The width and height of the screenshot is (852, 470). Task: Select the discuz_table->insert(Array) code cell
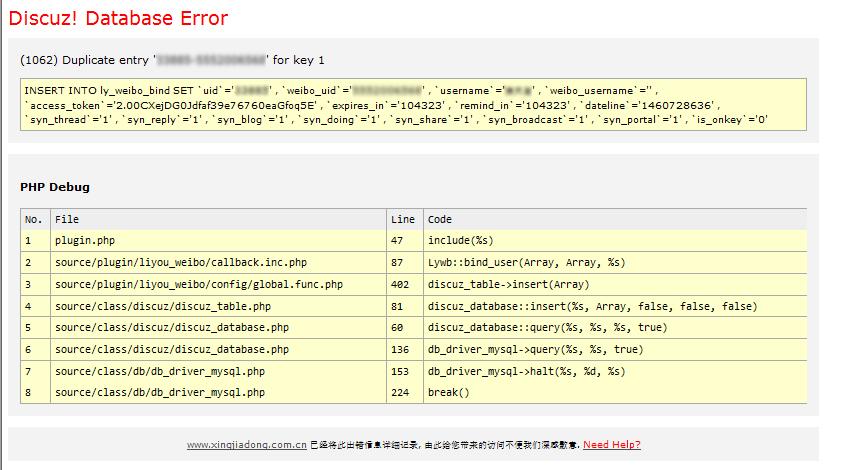tap(615, 284)
